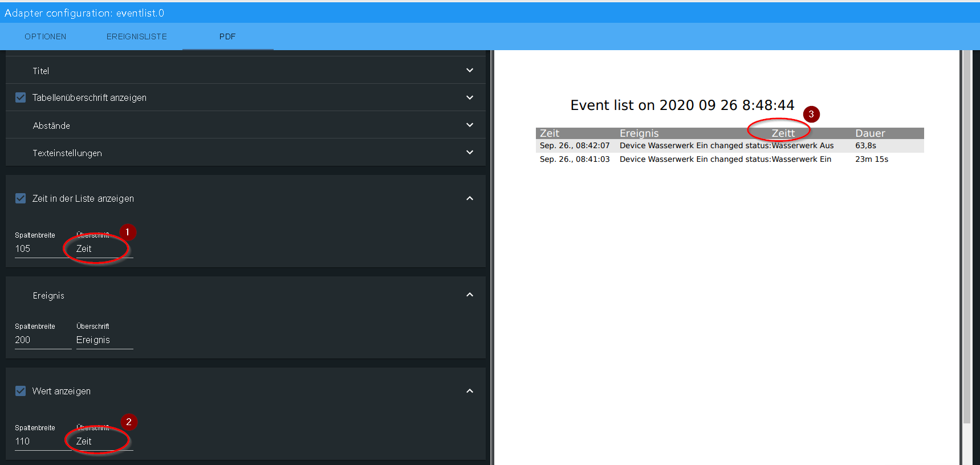Click the Titel section label
980x465 pixels.
[41, 71]
